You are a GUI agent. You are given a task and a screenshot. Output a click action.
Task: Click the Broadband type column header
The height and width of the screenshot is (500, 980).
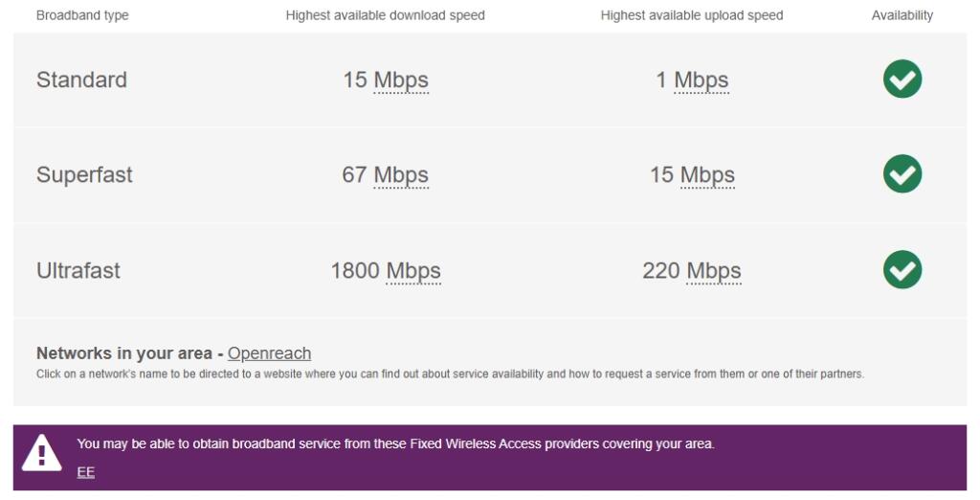pos(82,15)
